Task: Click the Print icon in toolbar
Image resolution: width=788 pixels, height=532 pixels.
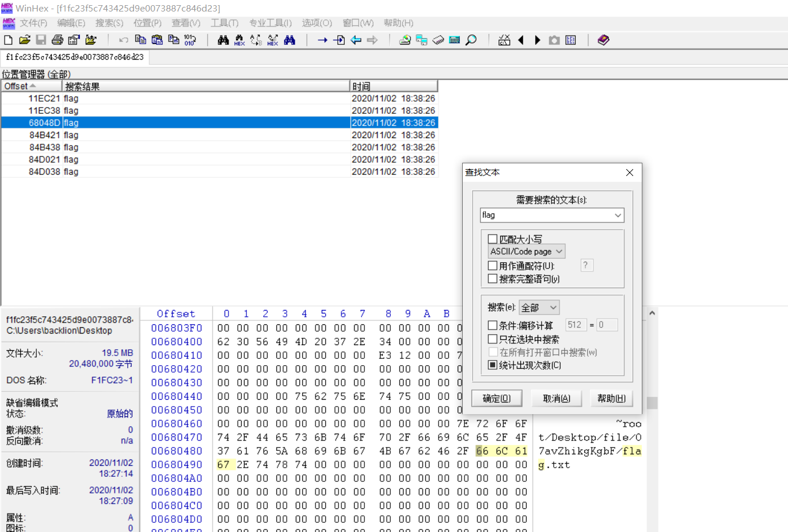Action: click(58, 40)
